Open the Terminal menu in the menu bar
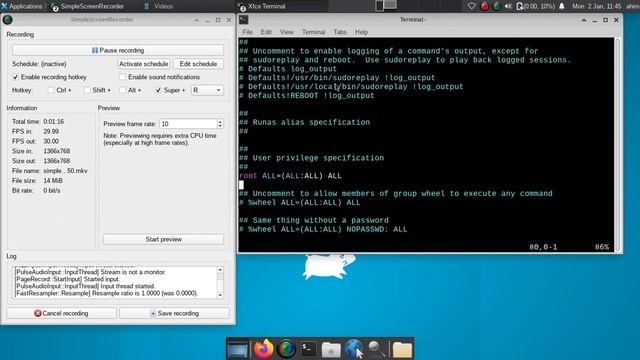Viewport: 640px width, 360px height. click(x=313, y=32)
